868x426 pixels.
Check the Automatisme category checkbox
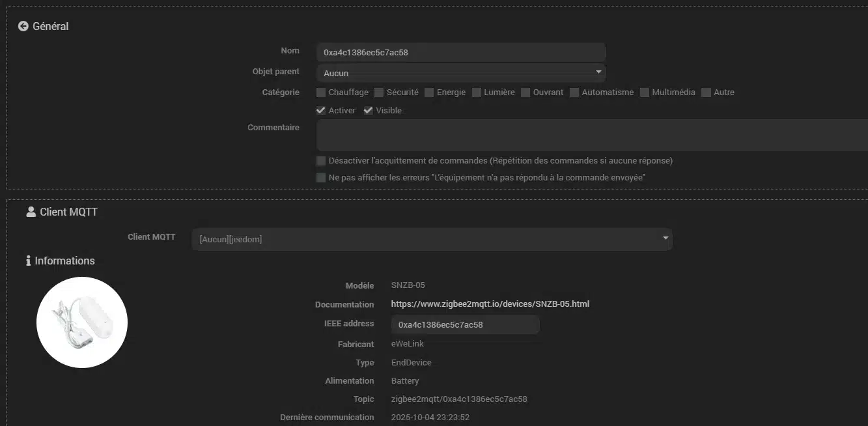[574, 92]
